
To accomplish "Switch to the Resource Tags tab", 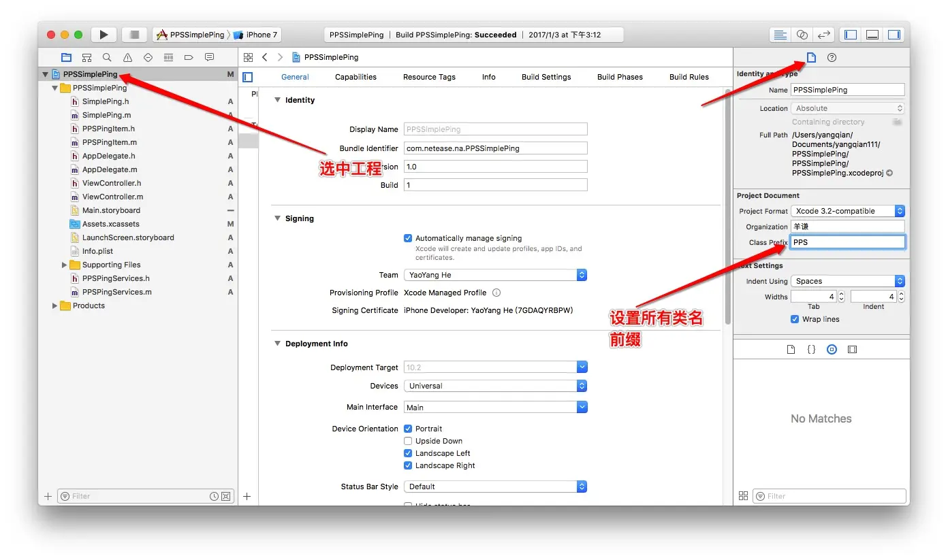I will 429,77.
